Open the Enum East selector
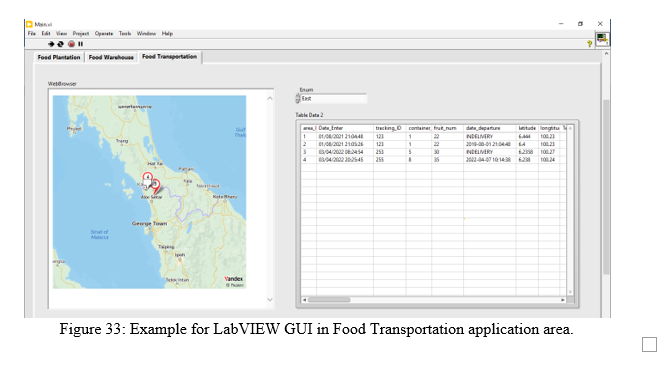The image size is (662, 388). click(x=334, y=98)
